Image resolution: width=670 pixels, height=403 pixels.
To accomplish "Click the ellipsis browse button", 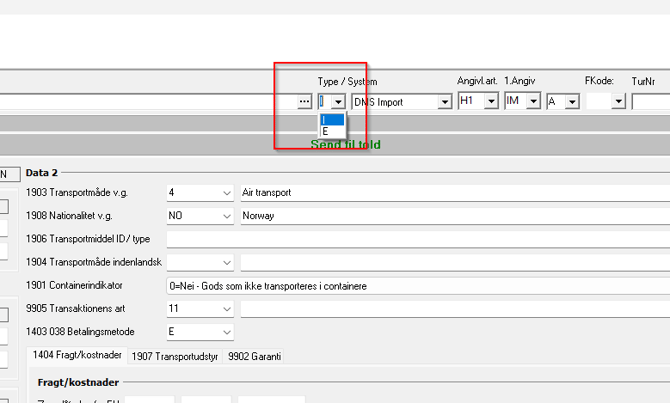I will coord(304,101).
